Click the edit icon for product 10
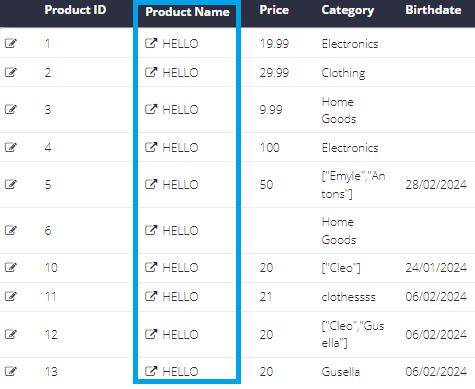 tap(11, 267)
